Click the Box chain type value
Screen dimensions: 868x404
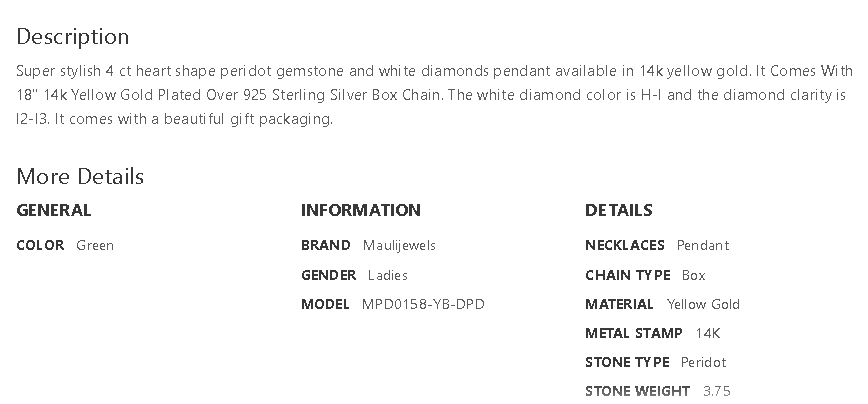click(694, 275)
